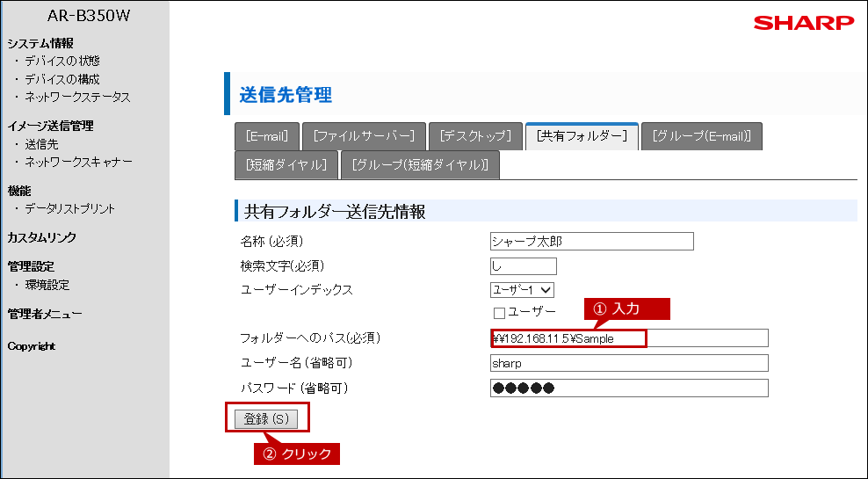Click the 名称 input field
This screenshot has width=868, height=479.
(x=591, y=242)
